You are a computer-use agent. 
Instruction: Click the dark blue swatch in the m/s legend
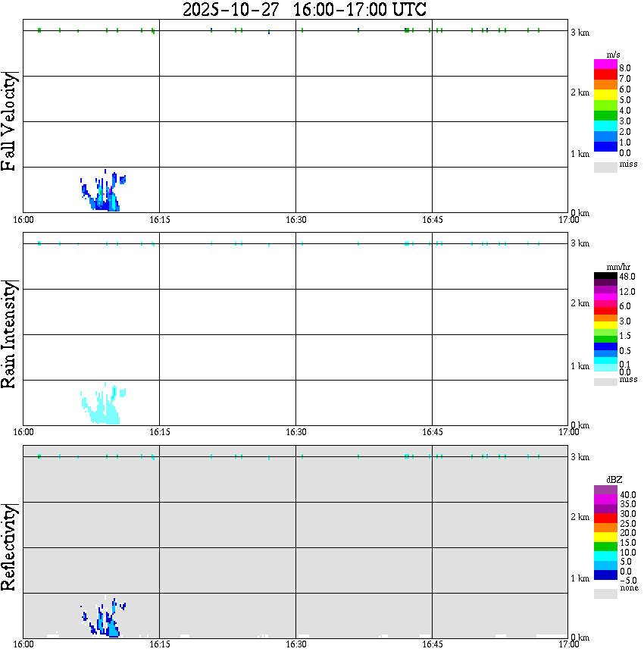pos(605,146)
